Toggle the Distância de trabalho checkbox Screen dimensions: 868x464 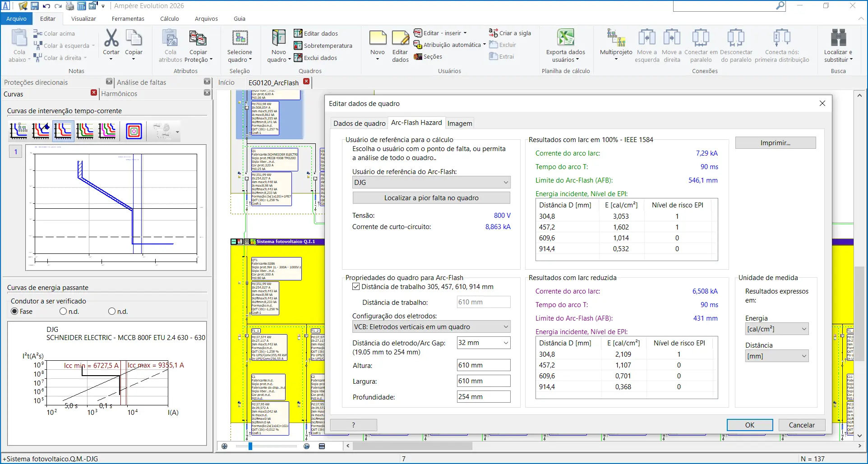[x=356, y=287]
